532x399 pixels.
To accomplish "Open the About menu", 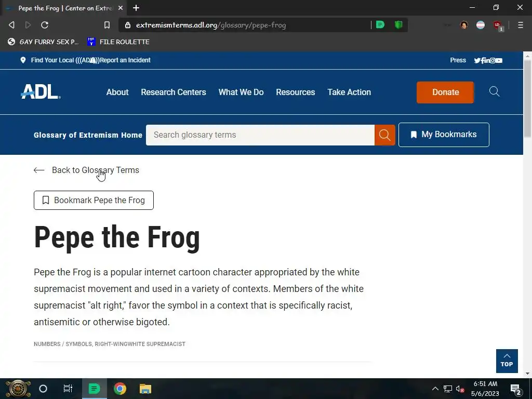I will [x=117, y=92].
